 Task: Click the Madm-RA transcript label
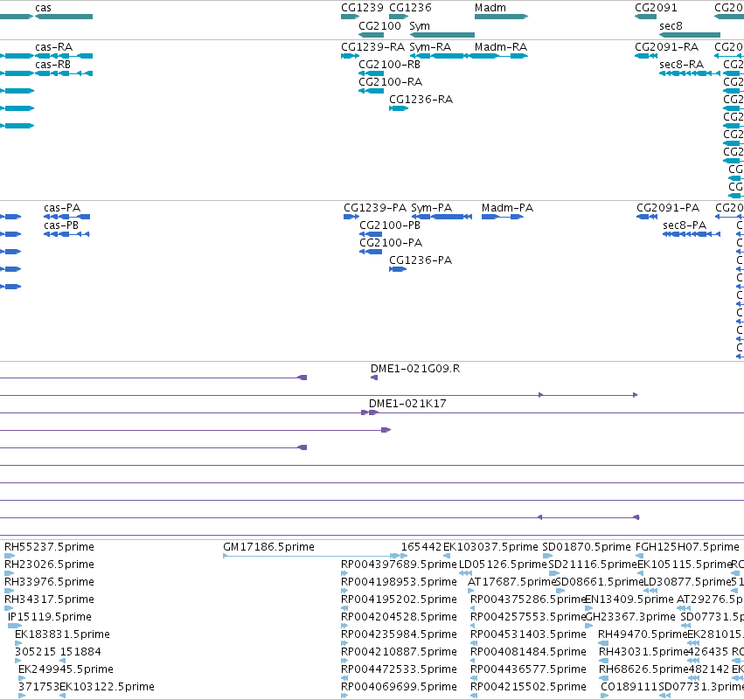pos(501,47)
